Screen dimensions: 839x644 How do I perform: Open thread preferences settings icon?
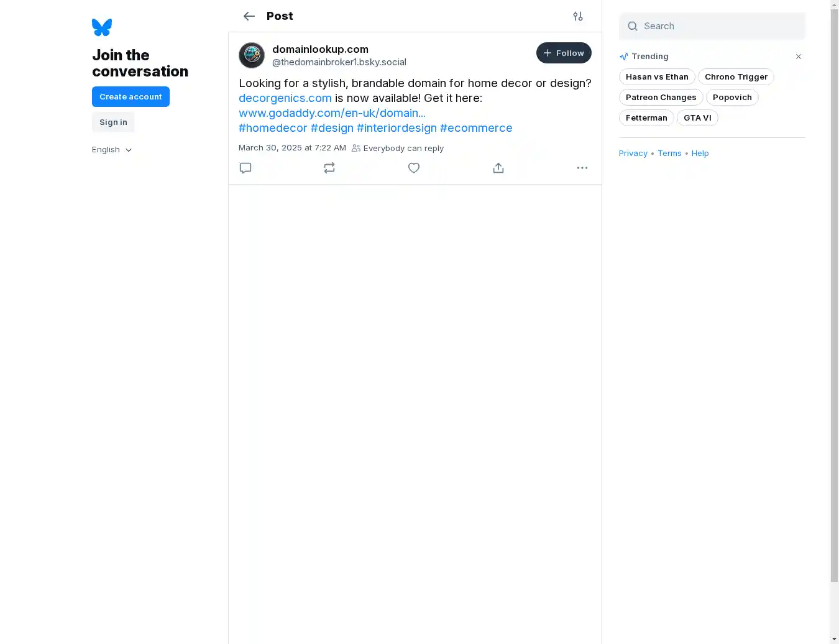click(578, 16)
